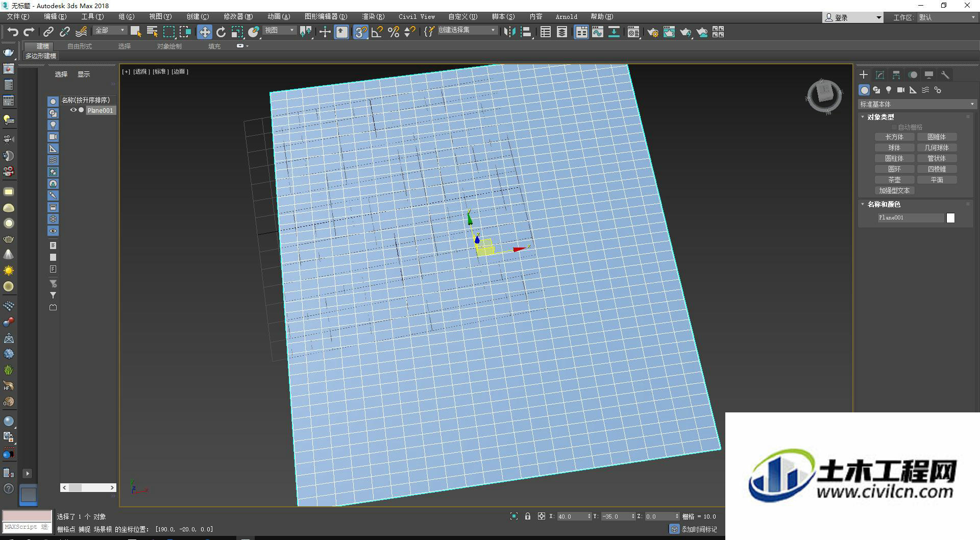Image resolution: width=980 pixels, height=540 pixels.
Task: Click the X coordinate spinner arrows
Action: (x=589, y=517)
